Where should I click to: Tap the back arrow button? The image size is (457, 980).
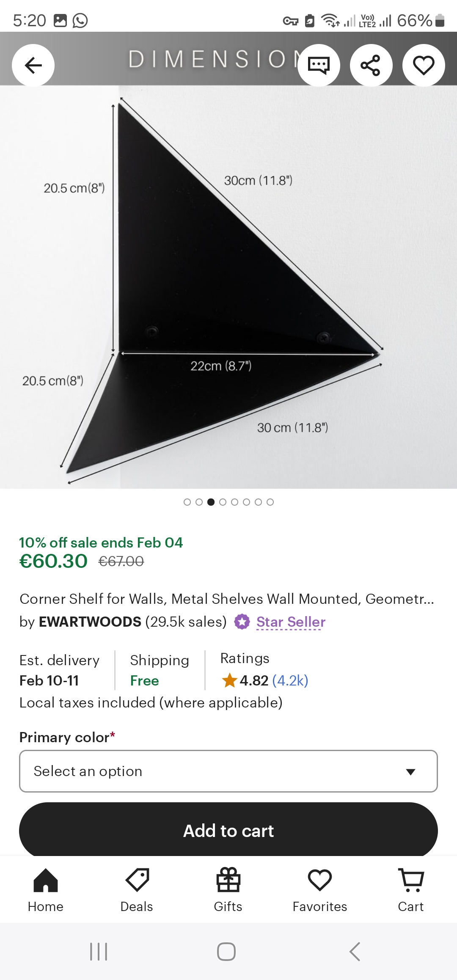pyautogui.click(x=33, y=65)
